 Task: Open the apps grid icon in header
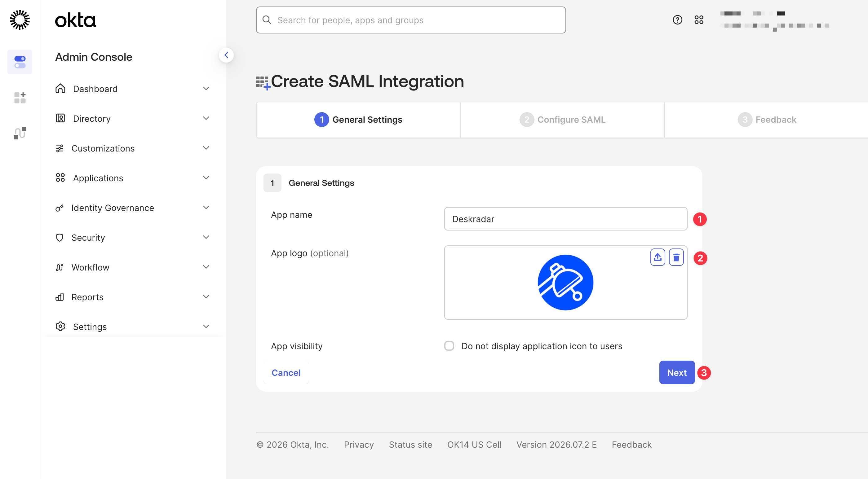[x=699, y=20]
